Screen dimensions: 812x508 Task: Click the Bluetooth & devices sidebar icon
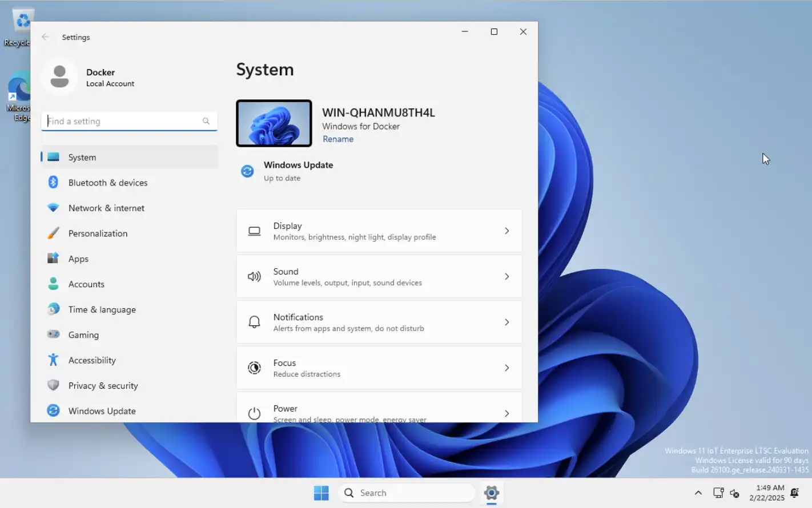53,183
